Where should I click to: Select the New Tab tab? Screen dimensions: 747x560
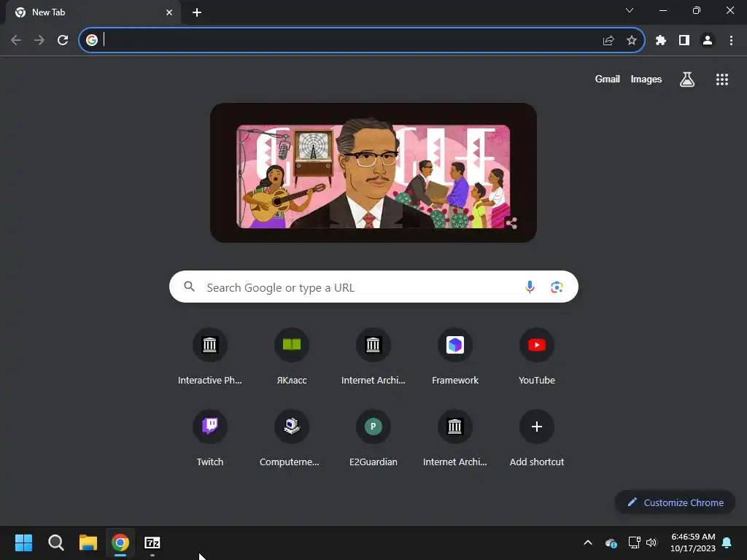click(93, 12)
